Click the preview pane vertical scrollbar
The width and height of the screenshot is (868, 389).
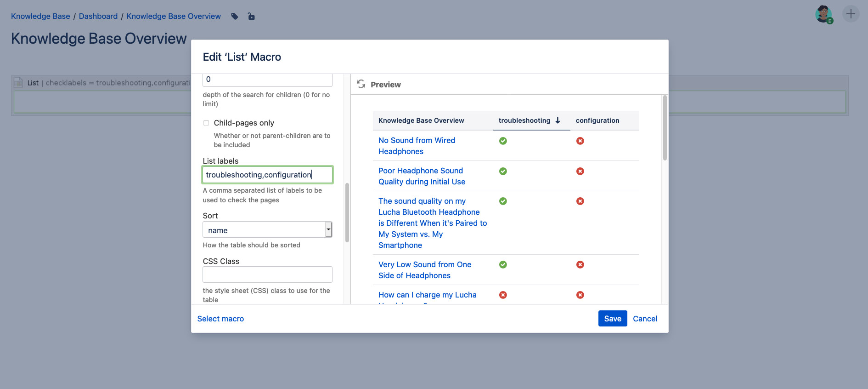[665, 128]
